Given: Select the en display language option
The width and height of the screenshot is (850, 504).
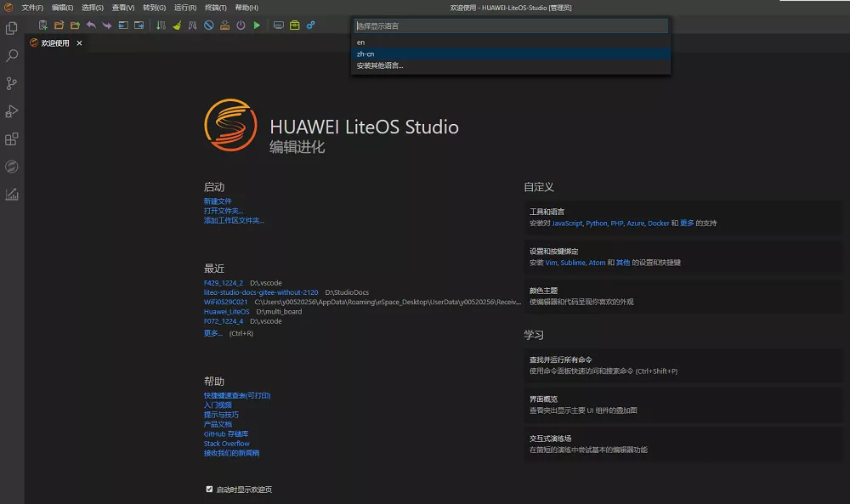Looking at the screenshot, I should point(511,42).
